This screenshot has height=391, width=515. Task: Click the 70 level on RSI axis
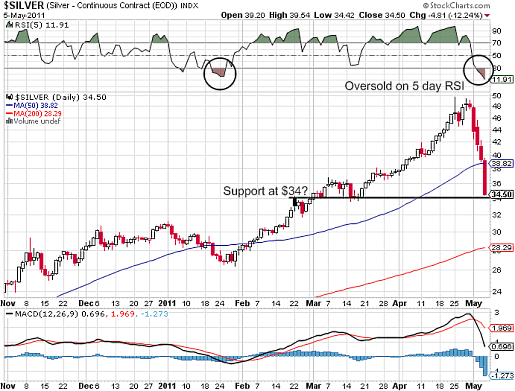(497, 43)
